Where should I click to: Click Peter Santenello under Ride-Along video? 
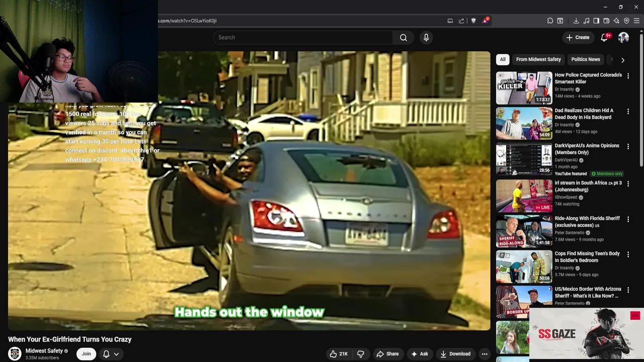(x=570, y=233)
